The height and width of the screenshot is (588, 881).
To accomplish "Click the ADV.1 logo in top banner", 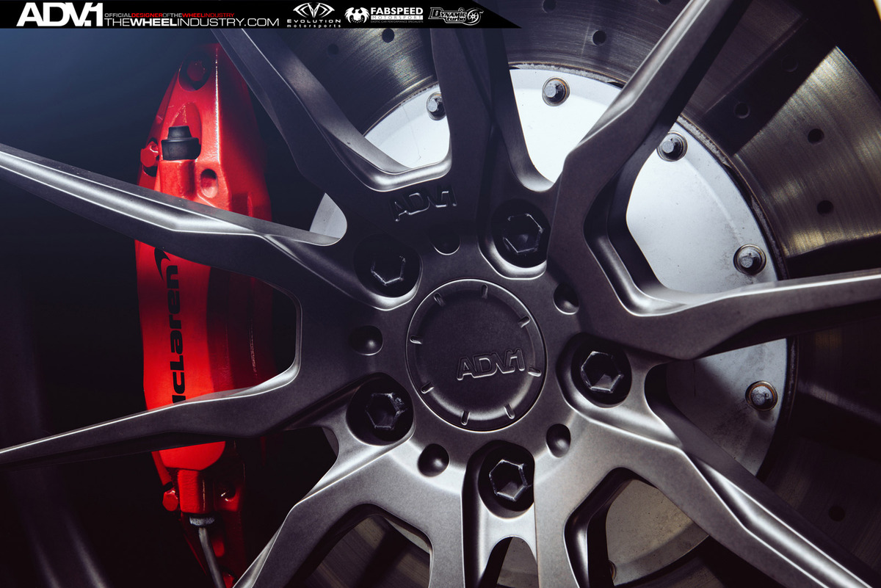I will [x=59, y=14].
